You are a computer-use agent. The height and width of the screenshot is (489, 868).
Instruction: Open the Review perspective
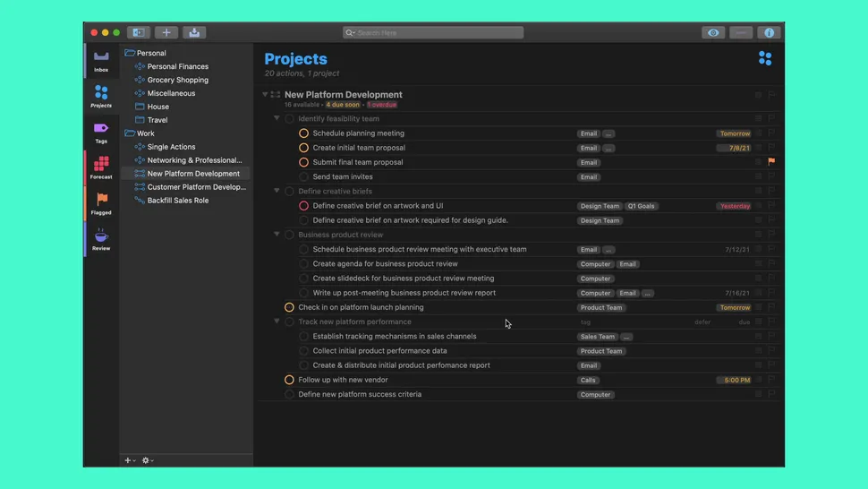click(101, 239)
